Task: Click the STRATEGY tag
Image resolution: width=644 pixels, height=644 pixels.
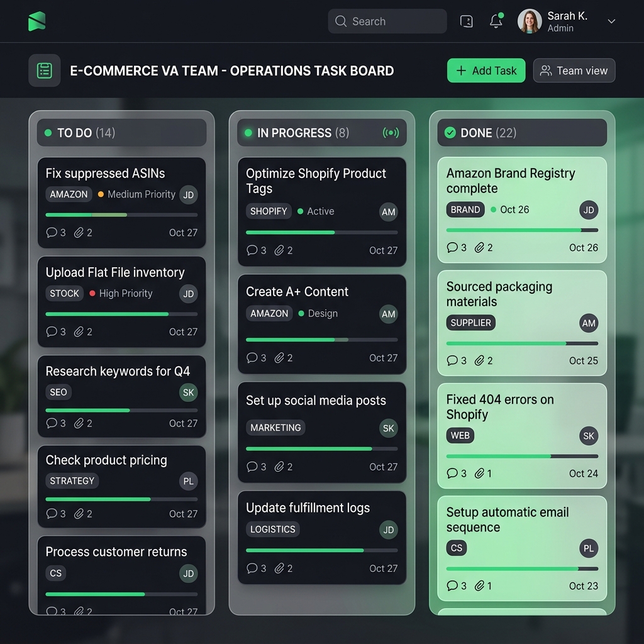Action: point(72,481)
